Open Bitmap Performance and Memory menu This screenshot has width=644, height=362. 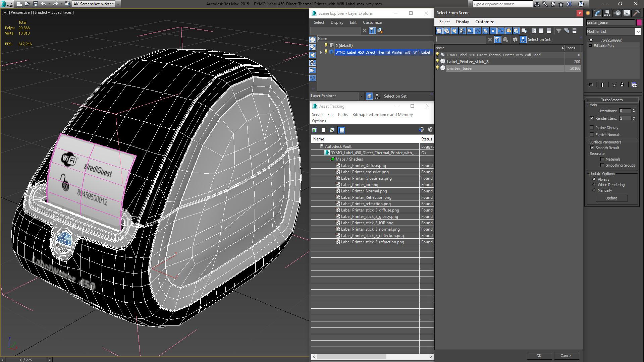tap(382, 115)
